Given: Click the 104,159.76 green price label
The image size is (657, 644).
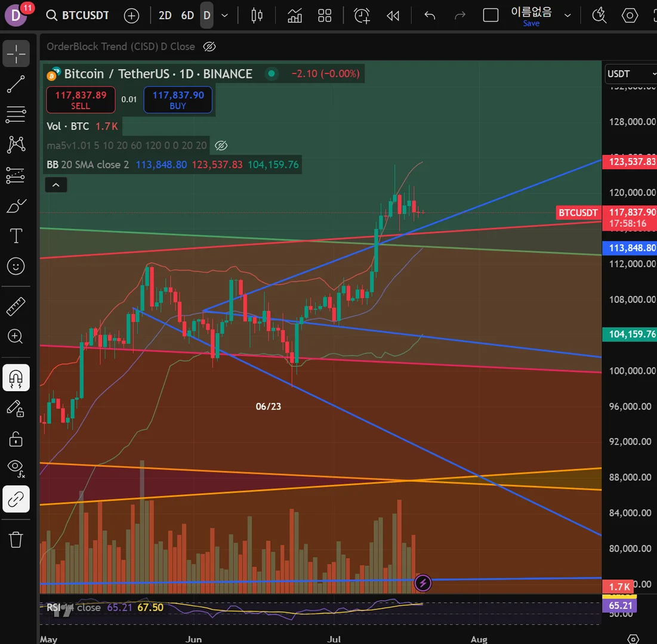Looking at the screenshot, I should click(630, 334).
